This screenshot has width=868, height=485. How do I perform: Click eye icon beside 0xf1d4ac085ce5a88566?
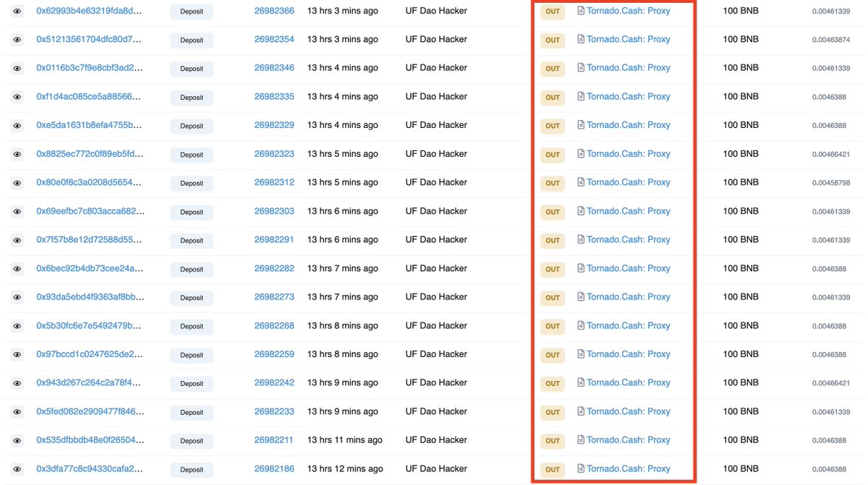pos(17,97)
